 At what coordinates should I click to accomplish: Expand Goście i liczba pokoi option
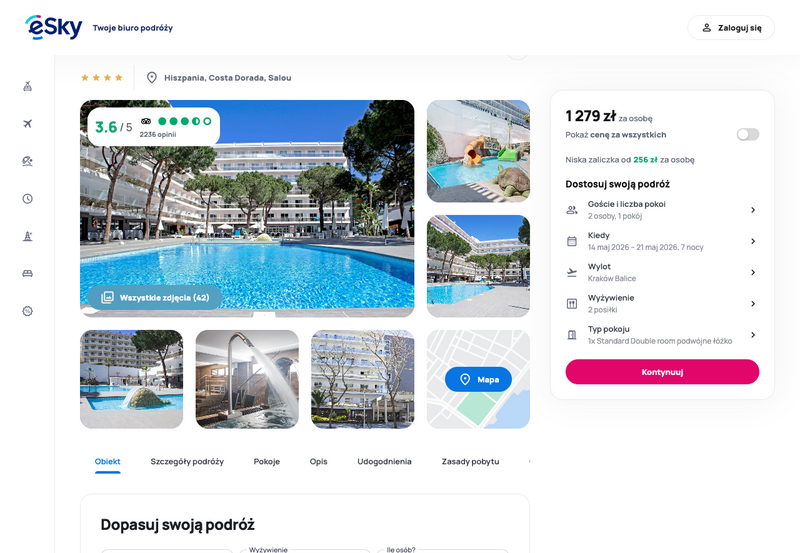click(x=662, y=210)
